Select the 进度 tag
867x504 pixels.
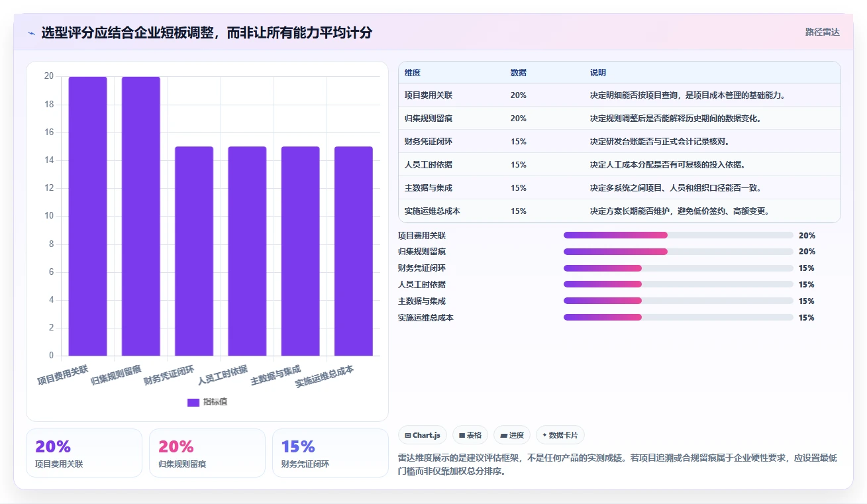click(x=512, y=435)
